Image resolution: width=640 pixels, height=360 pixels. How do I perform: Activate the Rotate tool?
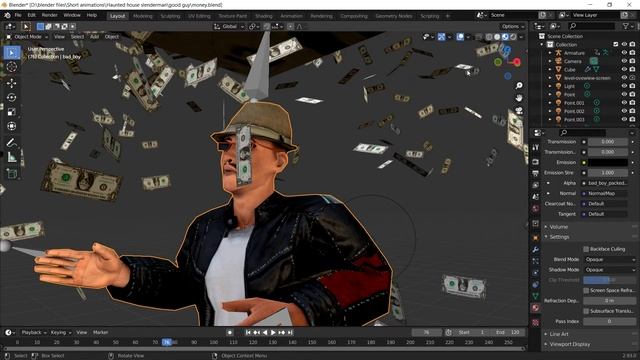point(11,97)
